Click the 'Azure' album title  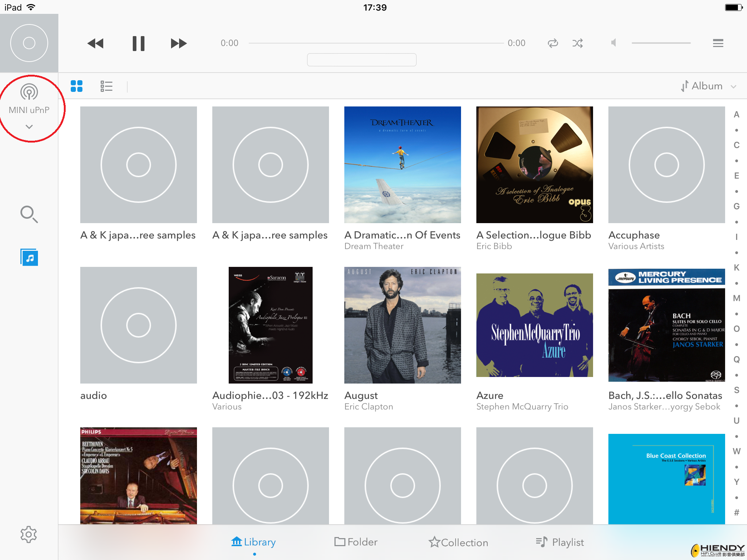click(490, 396)
